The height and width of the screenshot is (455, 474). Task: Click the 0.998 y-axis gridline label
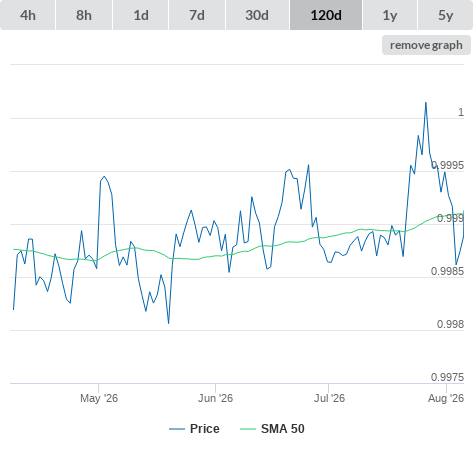pyautogui.click(x=450, y=324)
